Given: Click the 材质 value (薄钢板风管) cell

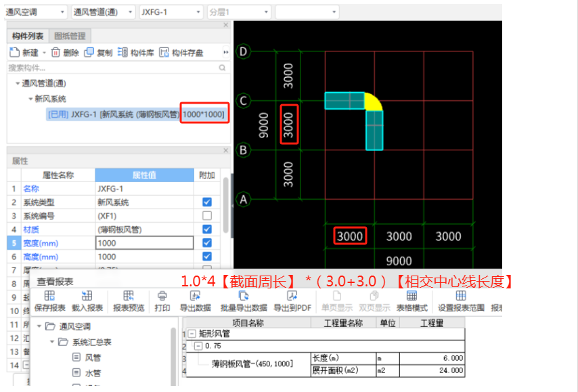Looking at the screenshot, I should click(x=145, y=230).
